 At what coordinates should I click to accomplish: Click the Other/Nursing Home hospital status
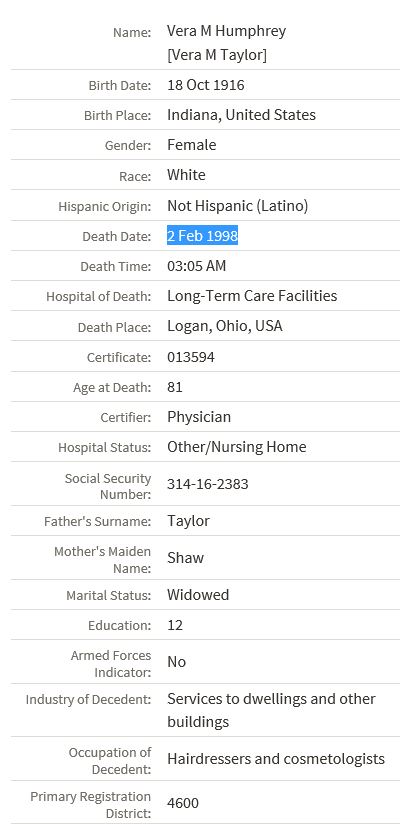(236, 447)
